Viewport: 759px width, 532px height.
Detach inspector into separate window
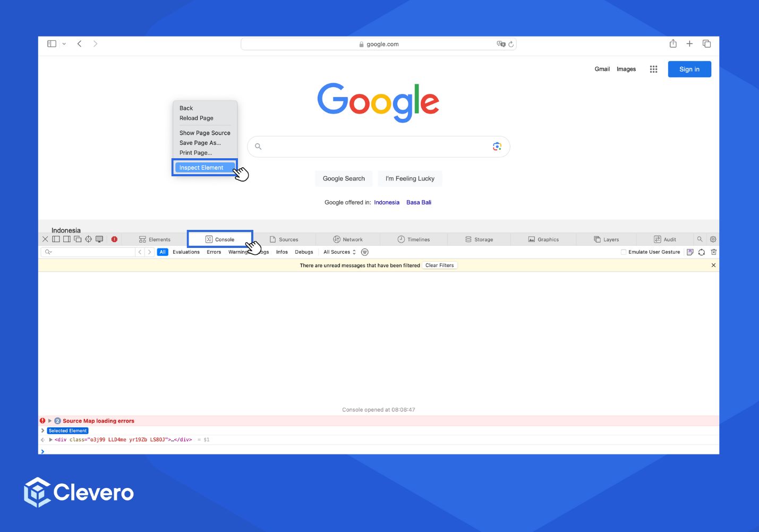78,239
